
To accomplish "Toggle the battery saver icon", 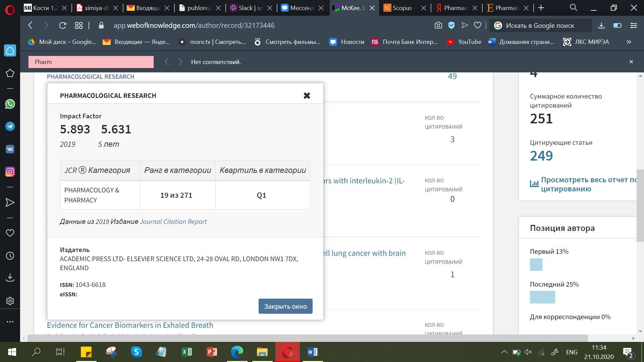I will [617, 25].
